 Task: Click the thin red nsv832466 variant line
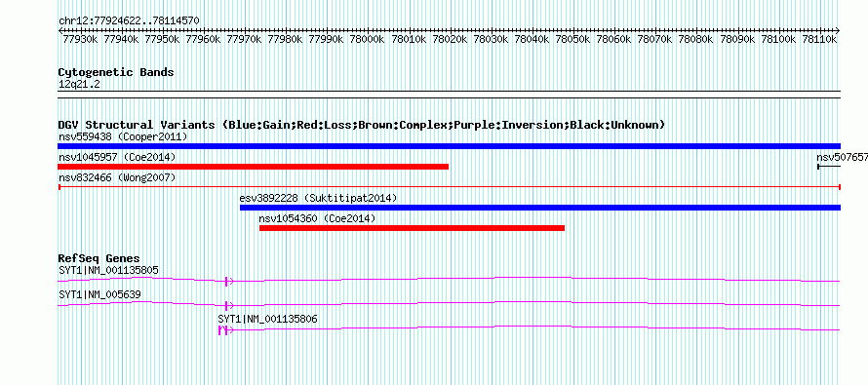coord(449,187)
